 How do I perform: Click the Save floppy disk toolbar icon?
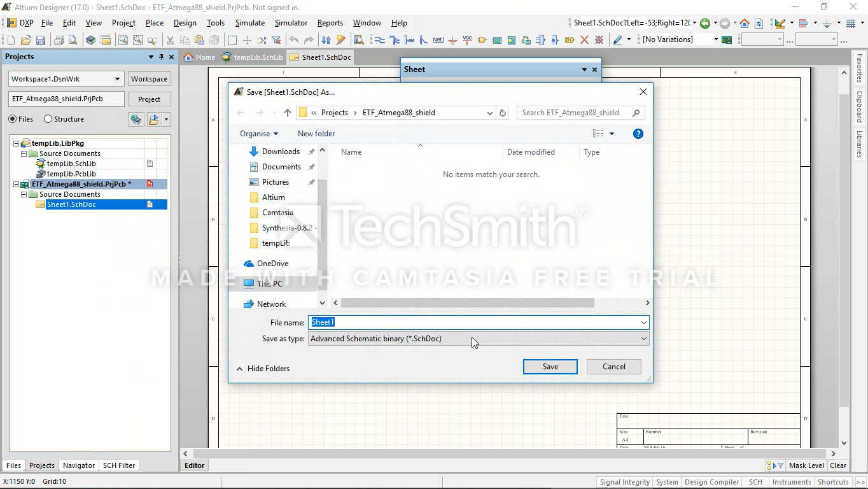click(x=41, y=40)
